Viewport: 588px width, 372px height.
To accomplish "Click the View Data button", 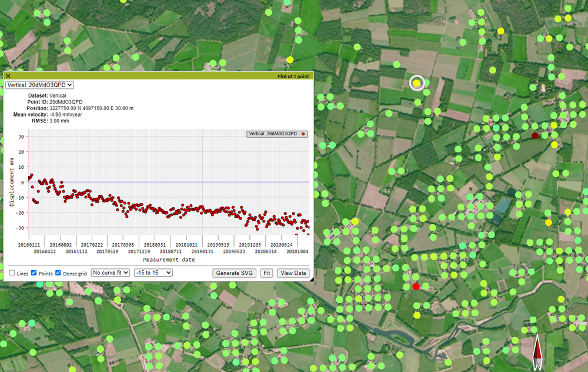I will [293, 273].
